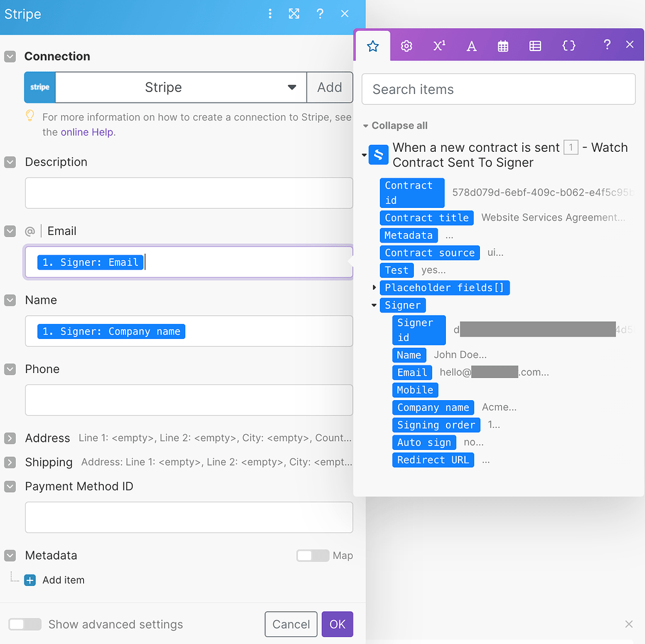The width and height of the screenshot is (645, 644).
Task: Open the array functions tab
Action: pos(535,45)
